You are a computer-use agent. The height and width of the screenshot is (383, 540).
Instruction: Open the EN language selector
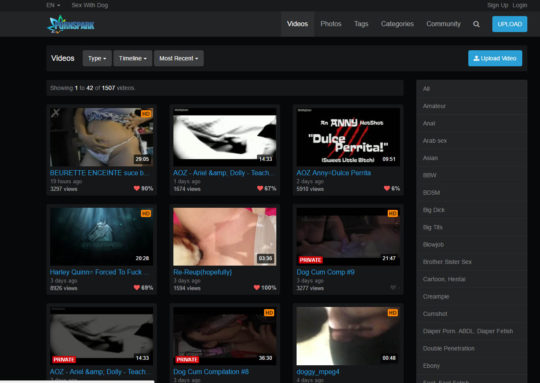[x=53, y=5]
